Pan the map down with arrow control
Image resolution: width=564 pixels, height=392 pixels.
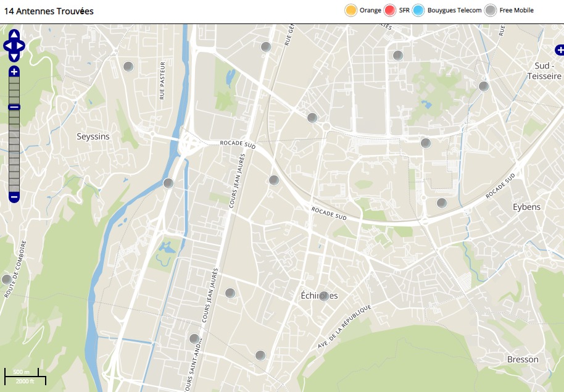click(14, 56)
